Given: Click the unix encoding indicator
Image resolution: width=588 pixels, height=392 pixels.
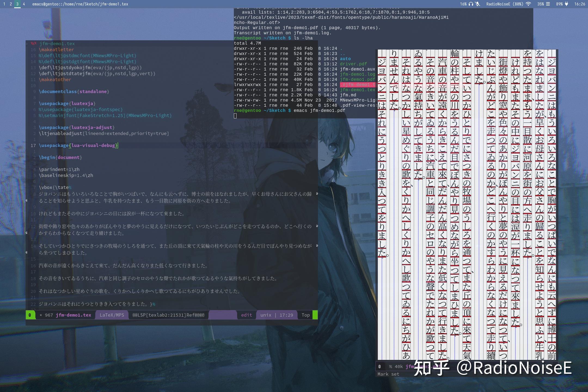Looking at the screenshot, I should pos(266,315).
